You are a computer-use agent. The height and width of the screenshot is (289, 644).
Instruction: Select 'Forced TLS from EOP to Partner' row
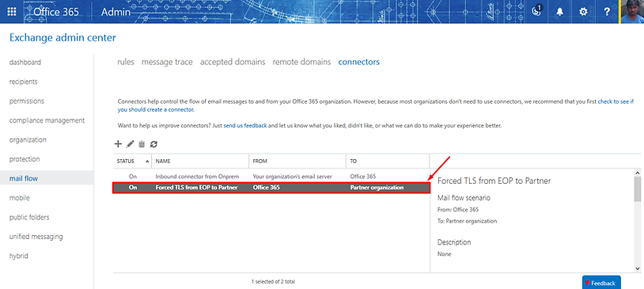271,188
